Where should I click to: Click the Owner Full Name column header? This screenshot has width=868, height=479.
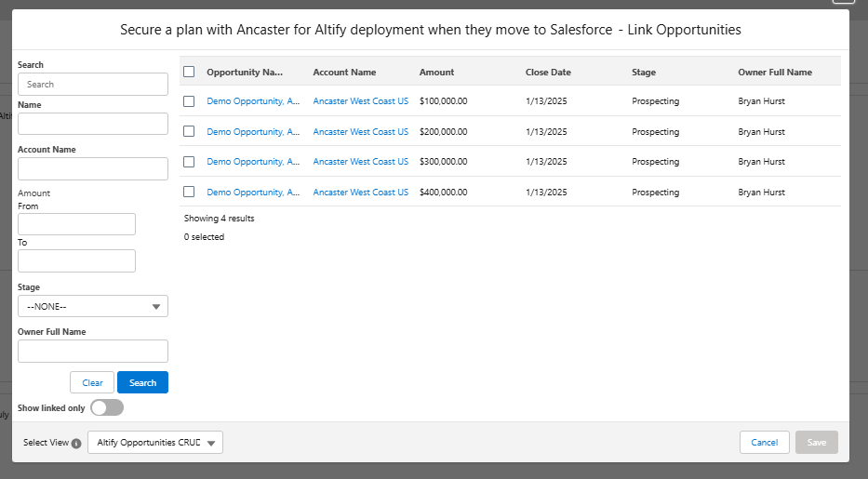[775, 72]
